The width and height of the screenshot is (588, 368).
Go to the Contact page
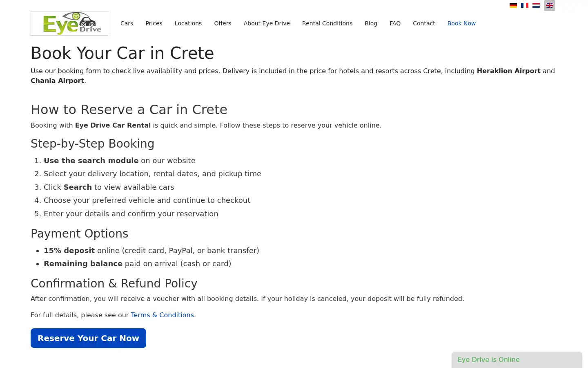(x=424, y=23)
